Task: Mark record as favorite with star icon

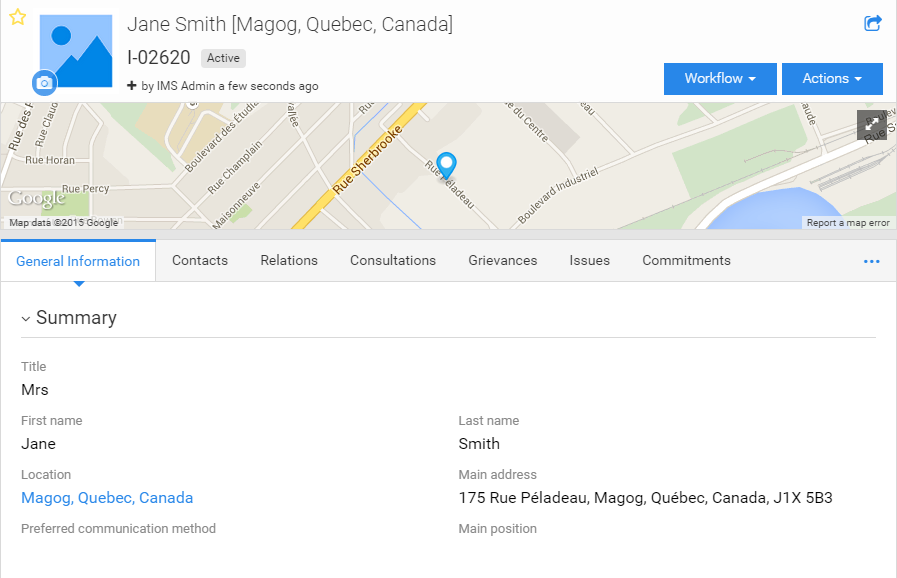Action: coord(18,17)
